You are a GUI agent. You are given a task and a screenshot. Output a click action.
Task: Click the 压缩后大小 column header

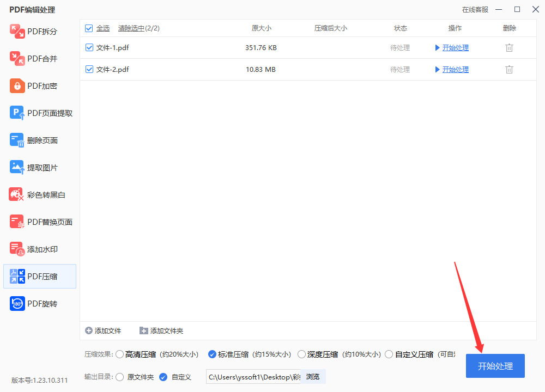coord(331,28)
